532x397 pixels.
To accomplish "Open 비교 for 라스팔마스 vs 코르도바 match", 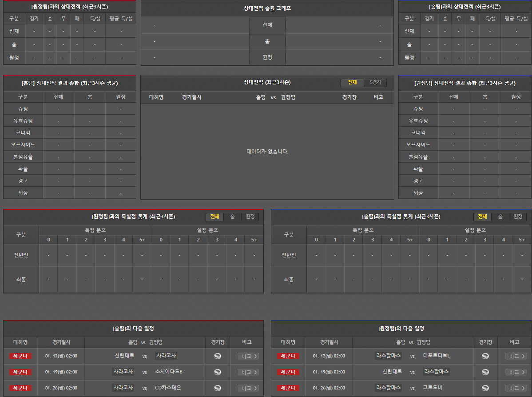I will tap(516, 388).
